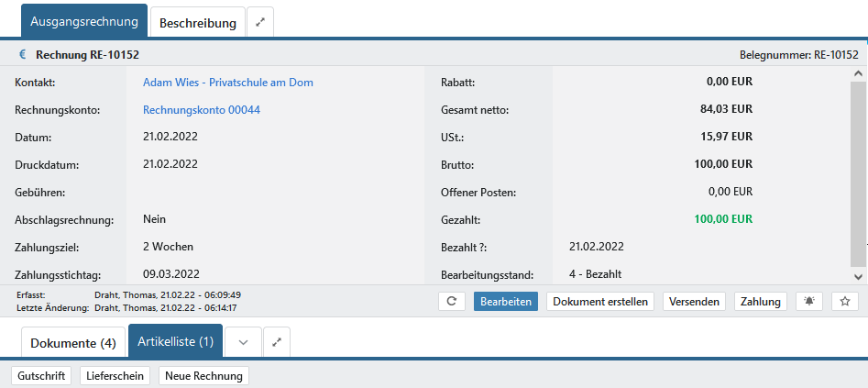
Task: Click the bell reminder icon
Action: pyautogui.click(x=810, y=301)
